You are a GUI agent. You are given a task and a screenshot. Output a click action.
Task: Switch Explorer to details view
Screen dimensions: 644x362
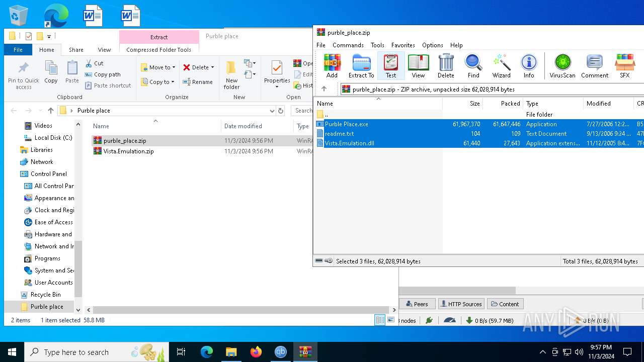[x=380, y=320]
